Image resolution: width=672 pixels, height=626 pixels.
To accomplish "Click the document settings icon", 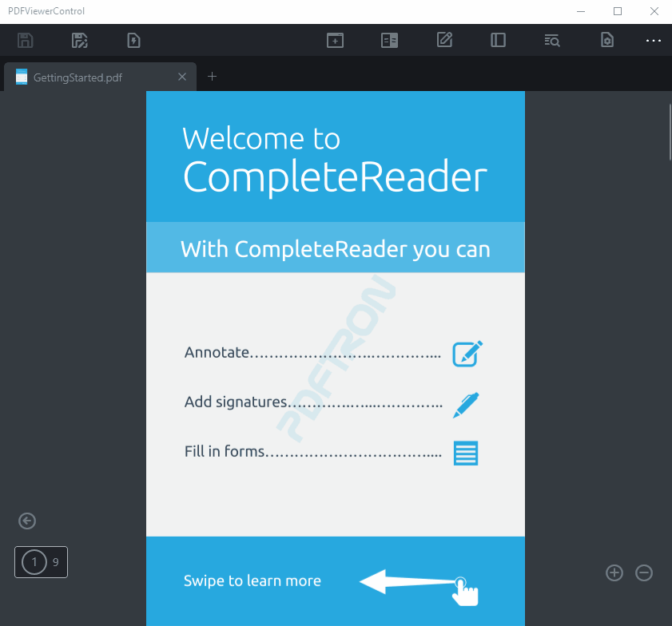I will coord(607,40).
